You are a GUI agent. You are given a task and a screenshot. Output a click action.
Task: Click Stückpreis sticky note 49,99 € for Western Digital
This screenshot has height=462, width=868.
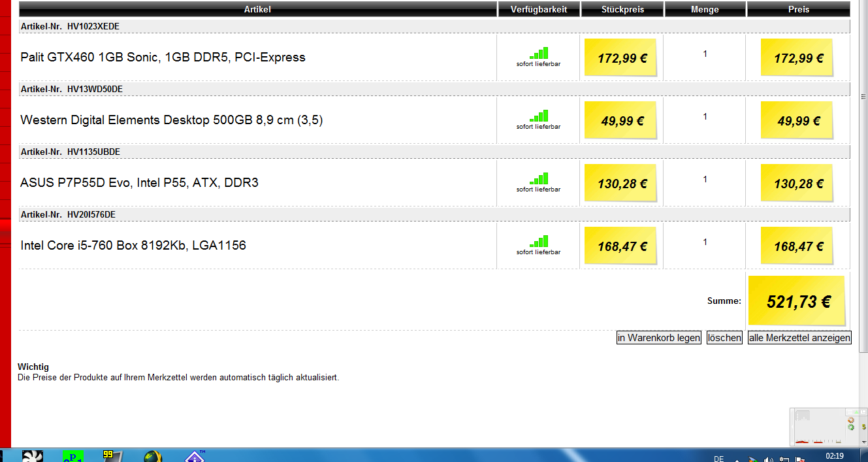pyautogui.click(x=620, y=120)
